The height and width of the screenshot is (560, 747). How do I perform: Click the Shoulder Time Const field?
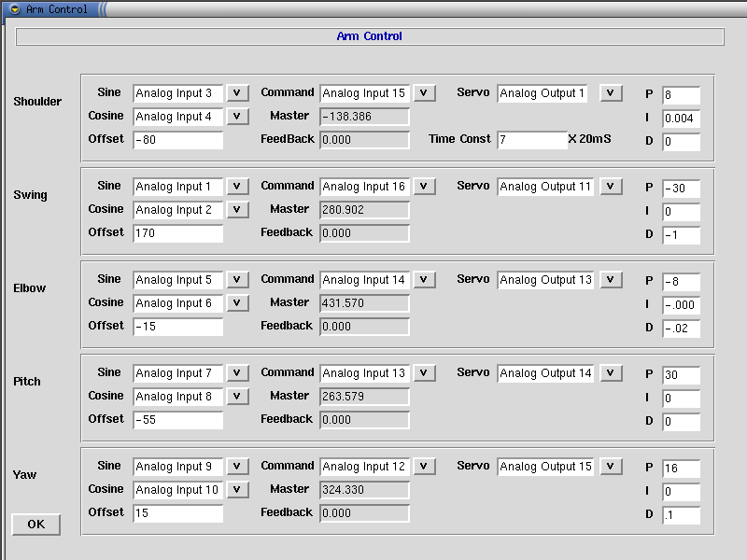click(532, 140)
